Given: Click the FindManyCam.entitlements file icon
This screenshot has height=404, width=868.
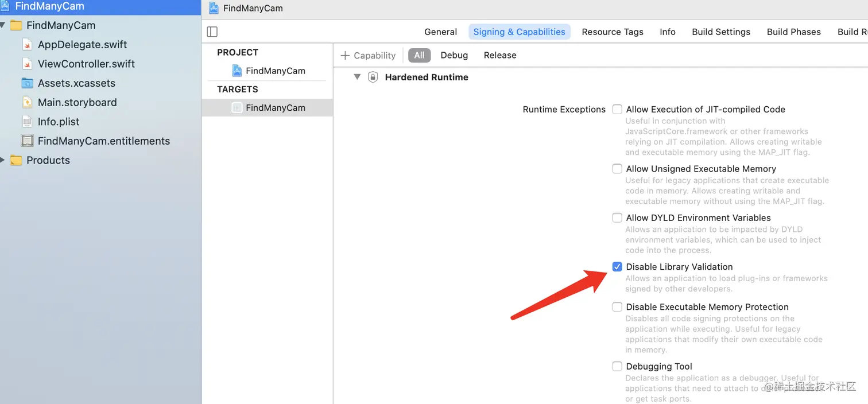Looking at the screenshot, I should point(27,141).
